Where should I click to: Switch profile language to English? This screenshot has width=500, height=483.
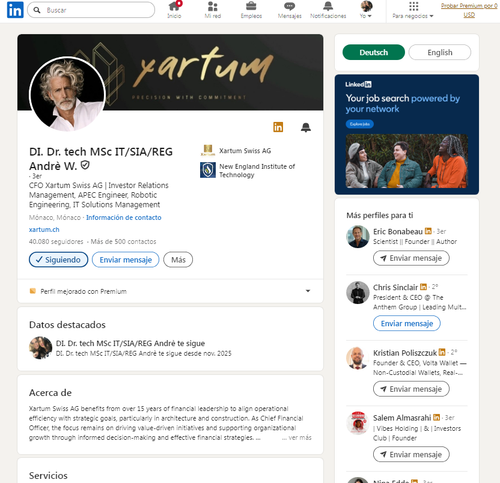[x=440, y=52]
